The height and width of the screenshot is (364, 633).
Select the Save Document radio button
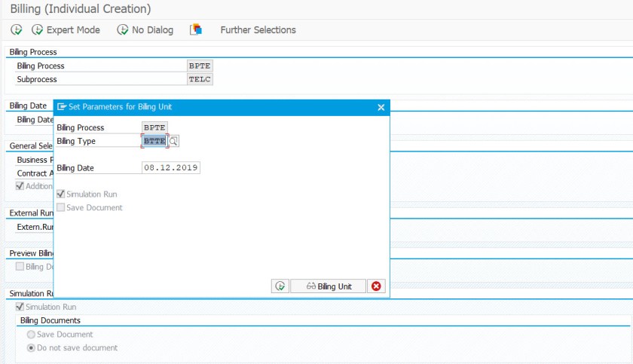[31, 335]
